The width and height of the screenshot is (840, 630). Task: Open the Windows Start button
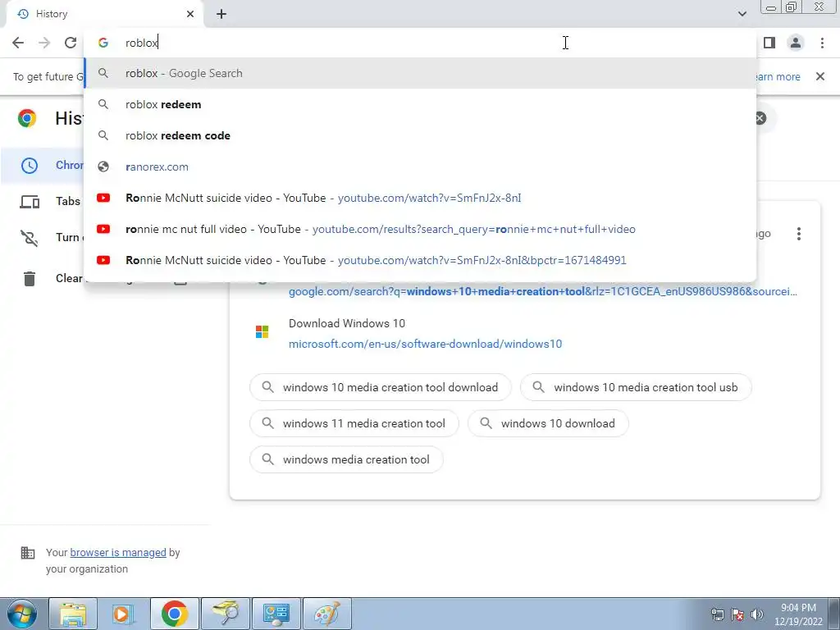[22, 614]
